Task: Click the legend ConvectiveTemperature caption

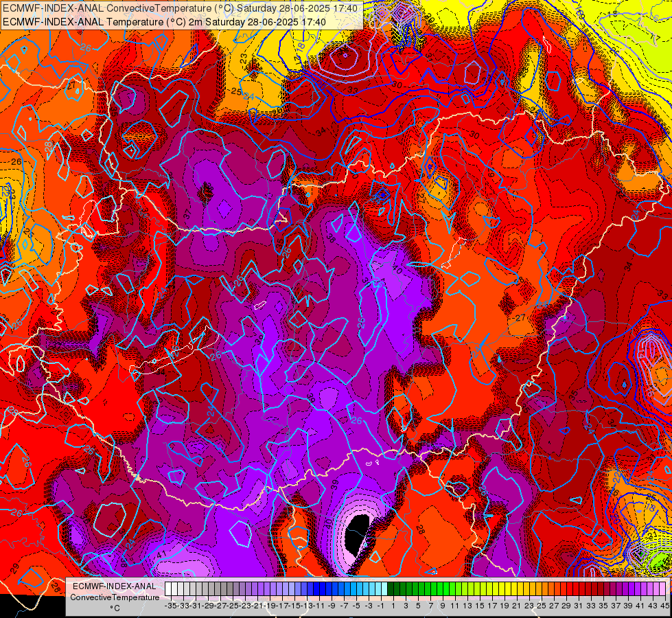Action: (x=115, y=597)
